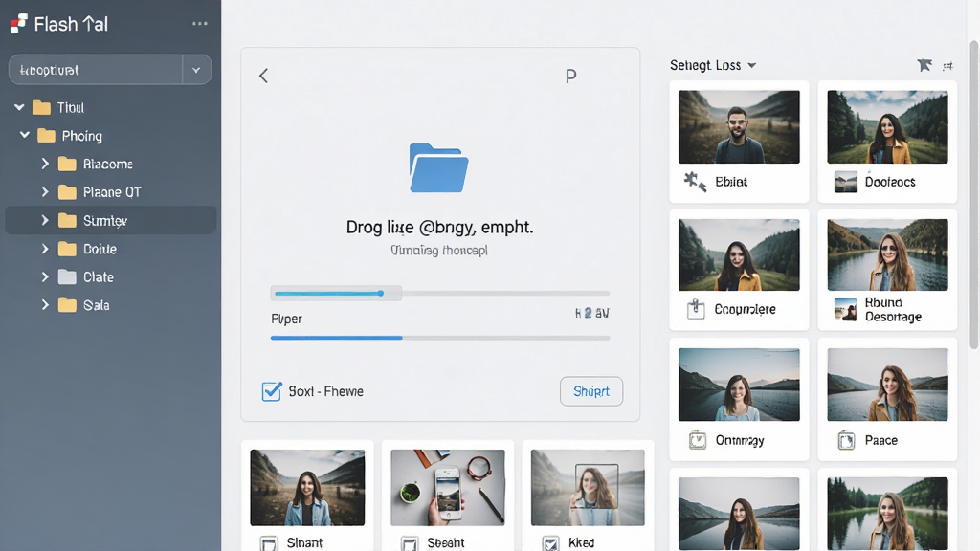Expand the Clate folder
This screenshot has width=980, height=551.
coord(45,276)
